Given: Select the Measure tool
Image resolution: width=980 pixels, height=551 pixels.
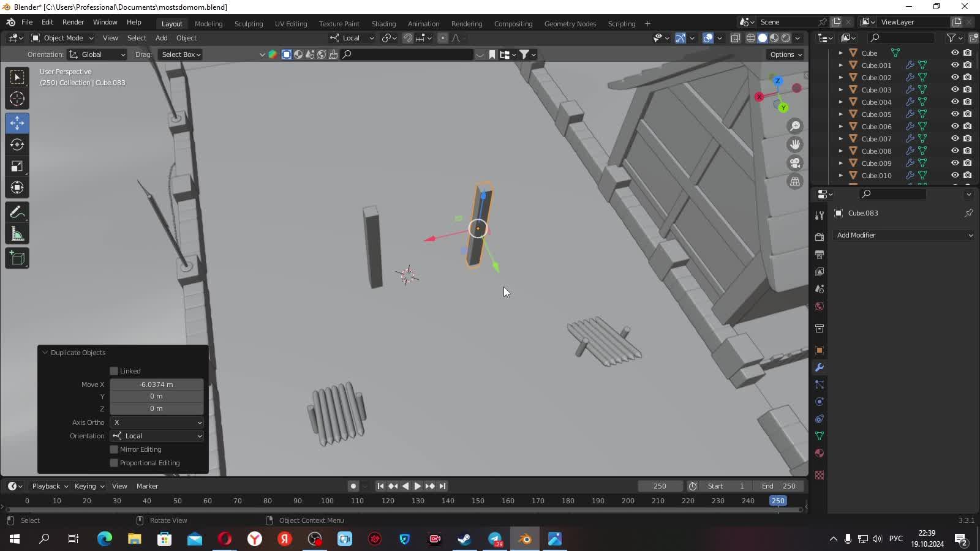Looking at the screenshot, I should pyautogui.click(x=17, y=234).
